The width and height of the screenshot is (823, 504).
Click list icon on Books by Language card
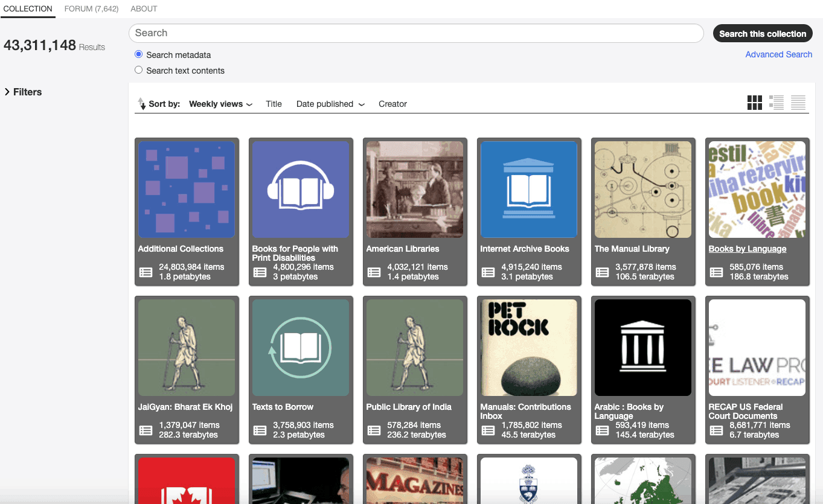tap(717, 272)
